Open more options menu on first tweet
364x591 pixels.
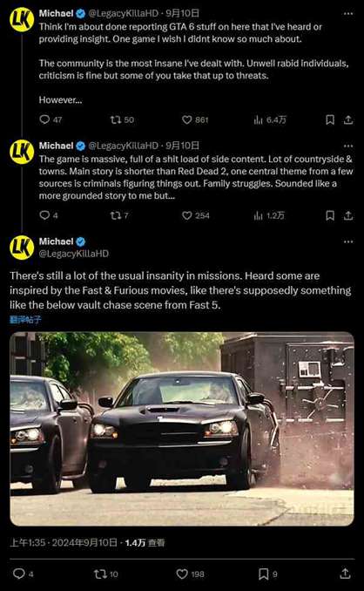click(x=348, y=14)
